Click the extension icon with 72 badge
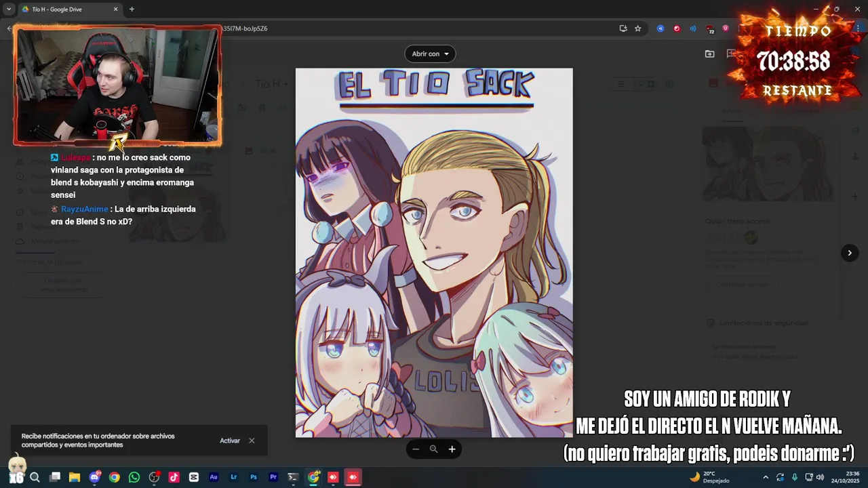Viewport: 868px width, 488px height. point(710,29)
